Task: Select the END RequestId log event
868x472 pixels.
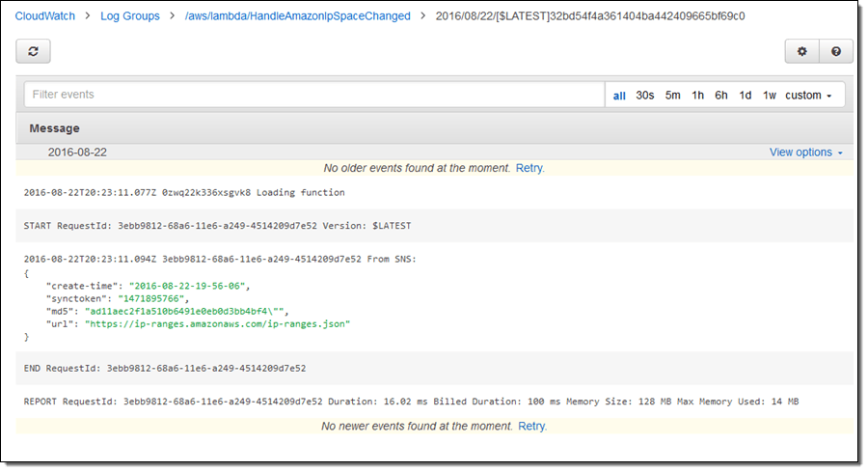Action: 435,369
